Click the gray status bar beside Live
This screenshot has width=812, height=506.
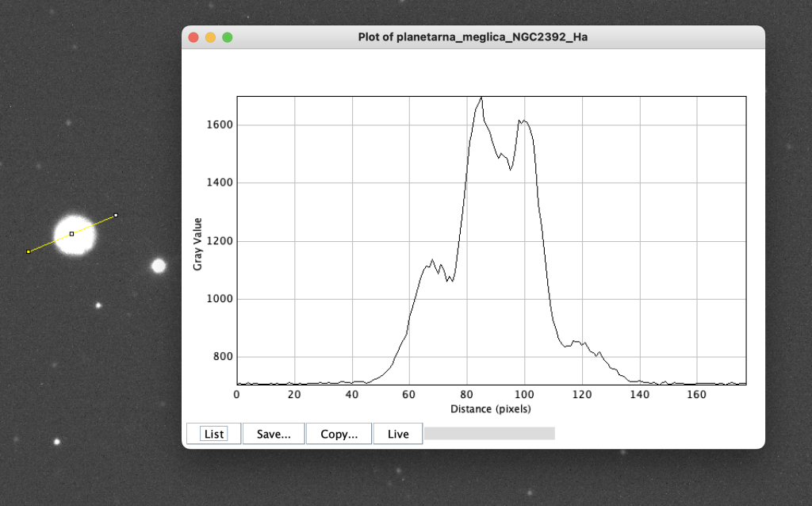(x=489, y=433)
